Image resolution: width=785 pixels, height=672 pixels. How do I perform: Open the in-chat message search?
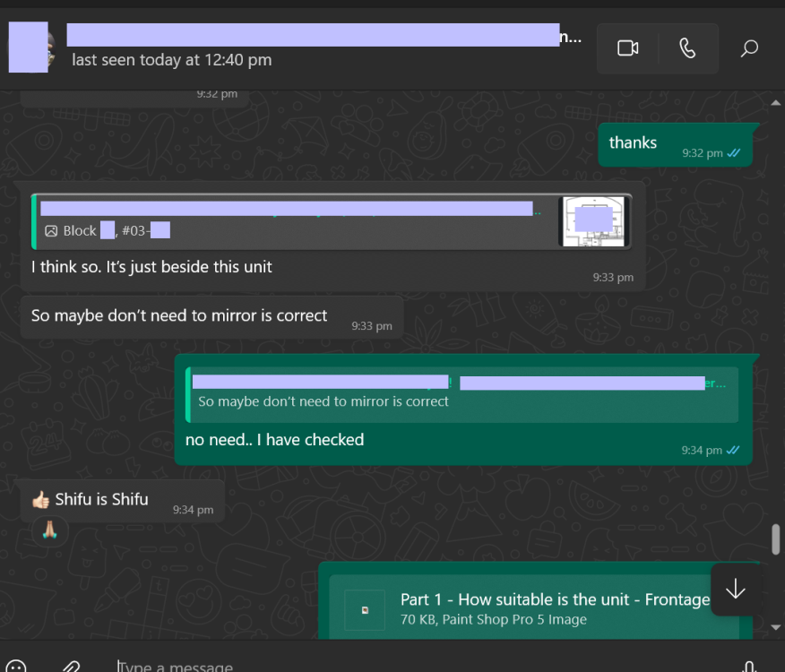749,48
